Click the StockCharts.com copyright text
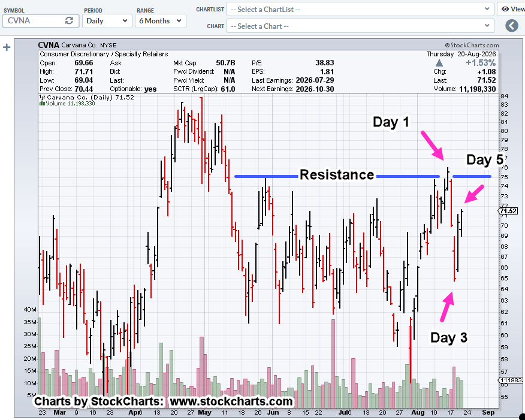 point(472,45)
